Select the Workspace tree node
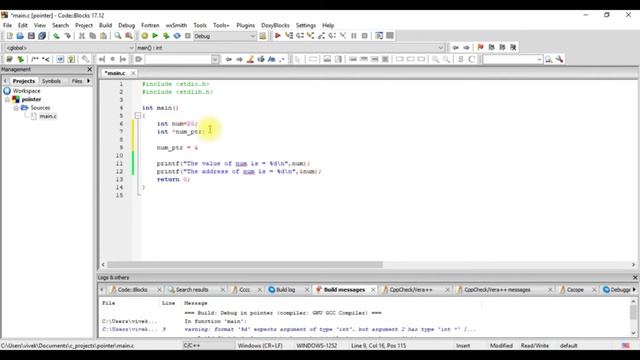This screenshot has width=640, height=360. click(x=27, y=91)
